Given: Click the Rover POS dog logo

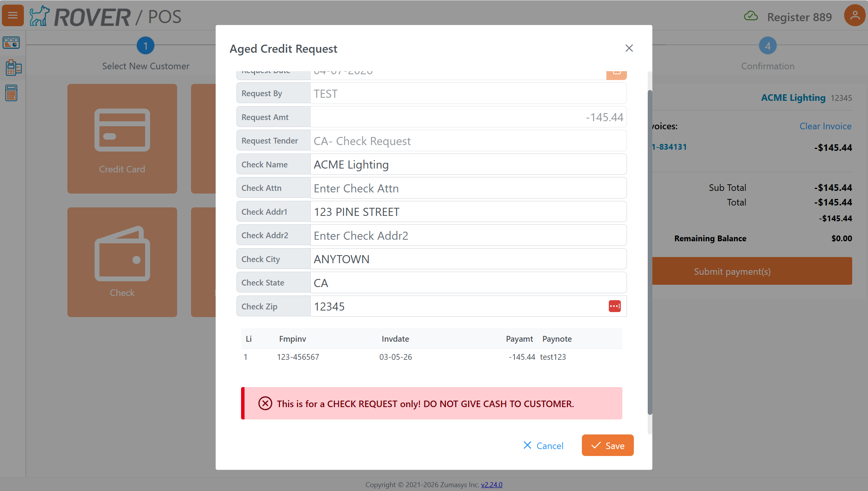Looking at the screenshot, I should click(x=39, y=16).
